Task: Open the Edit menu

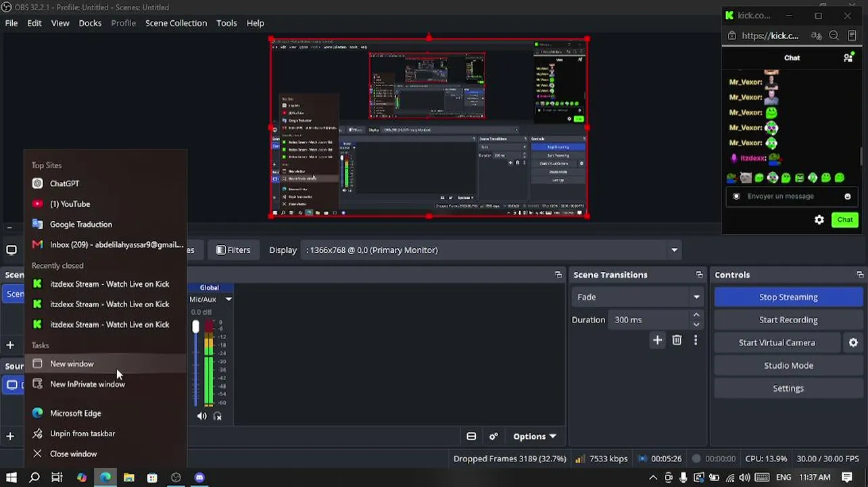Action: coord(34,23)
